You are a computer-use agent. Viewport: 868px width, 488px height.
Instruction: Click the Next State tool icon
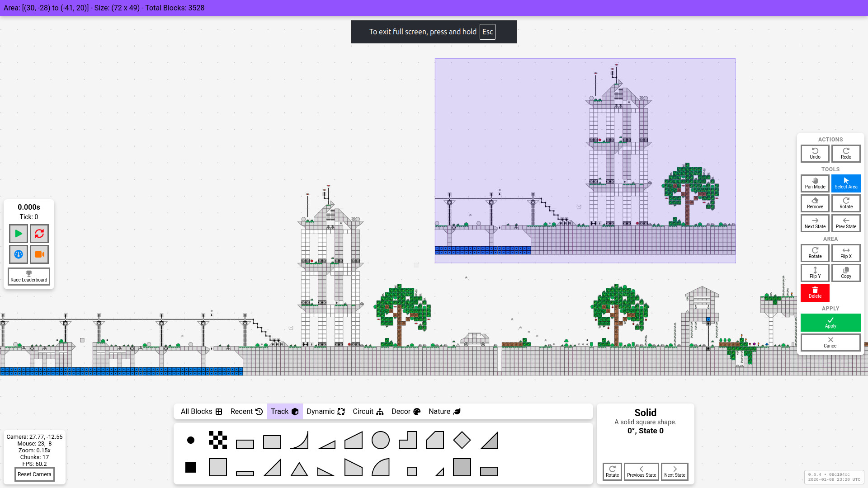coord(815,223)
